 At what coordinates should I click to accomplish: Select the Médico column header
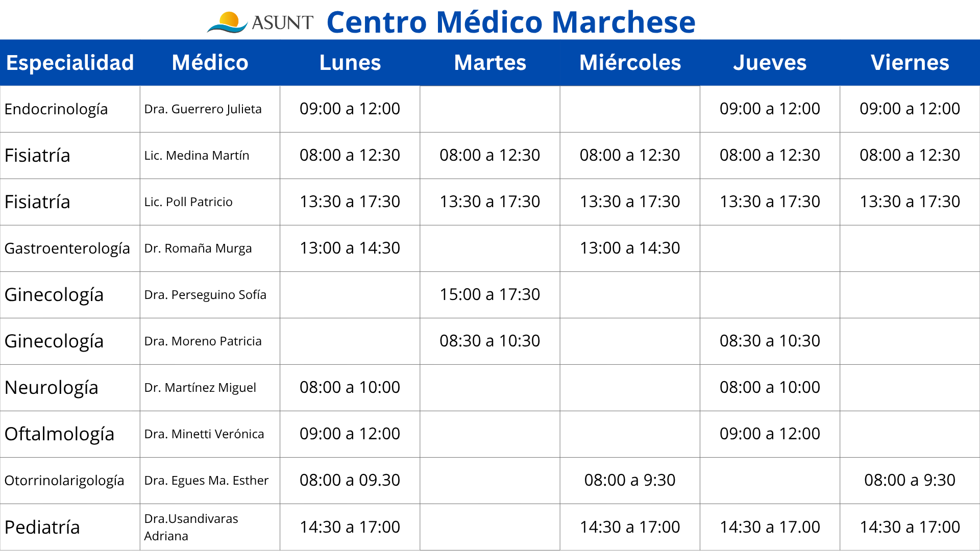(x=210, y=63)
